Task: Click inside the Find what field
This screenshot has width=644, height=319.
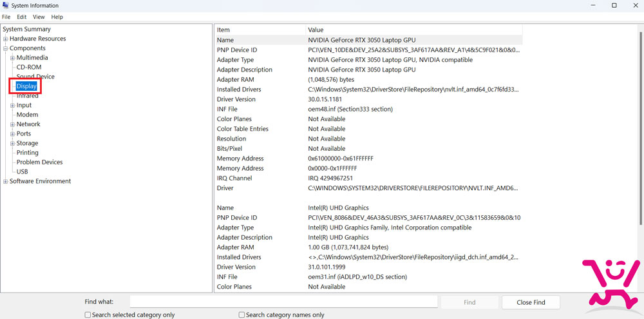Action: [x=284, y=302]
